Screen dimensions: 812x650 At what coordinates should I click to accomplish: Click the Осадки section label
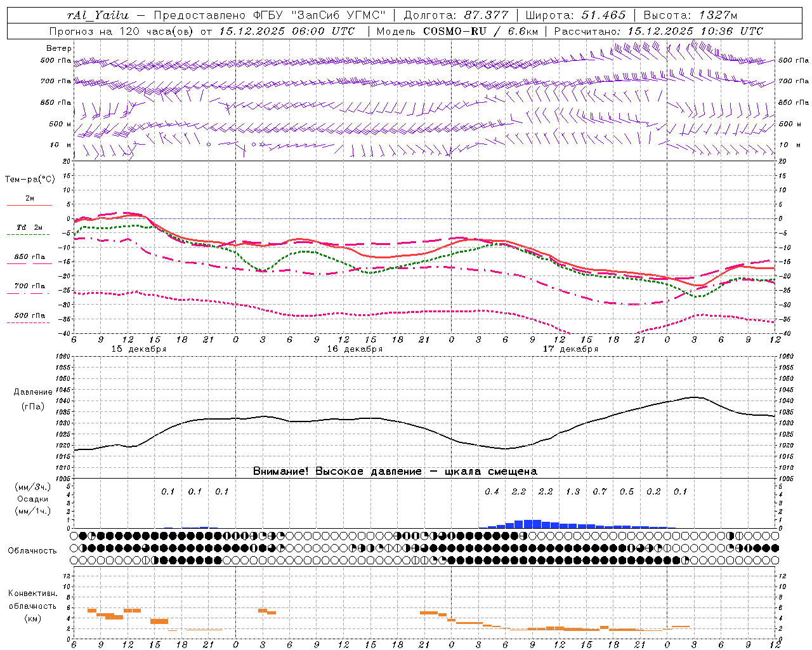pos(33,499)
